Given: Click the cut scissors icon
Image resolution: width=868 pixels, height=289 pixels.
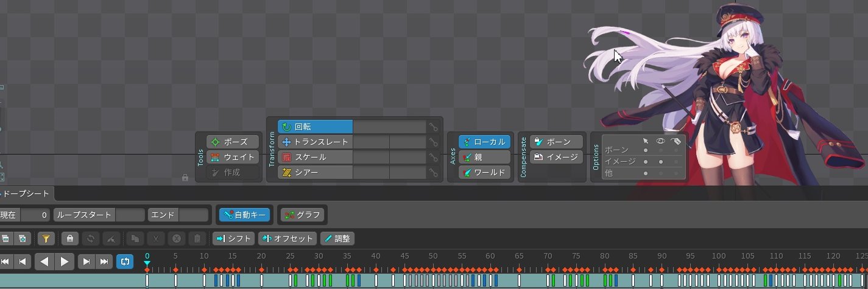Looking at the screenshot, I should (156, 239).
